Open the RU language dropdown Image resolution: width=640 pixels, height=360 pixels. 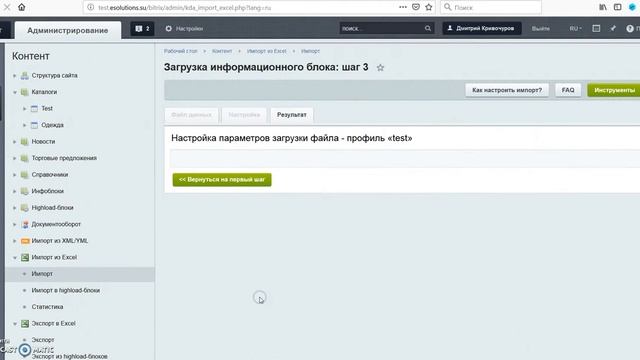point(576,28)
